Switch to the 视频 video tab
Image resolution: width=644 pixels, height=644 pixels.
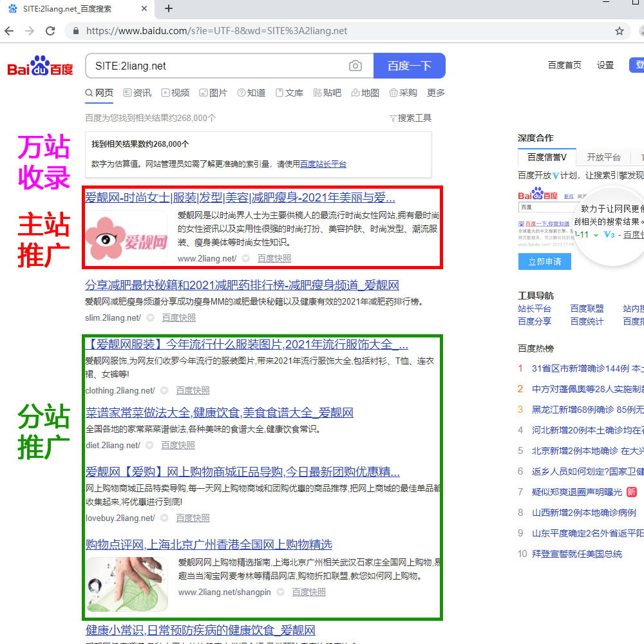click(x=175, y=93)
